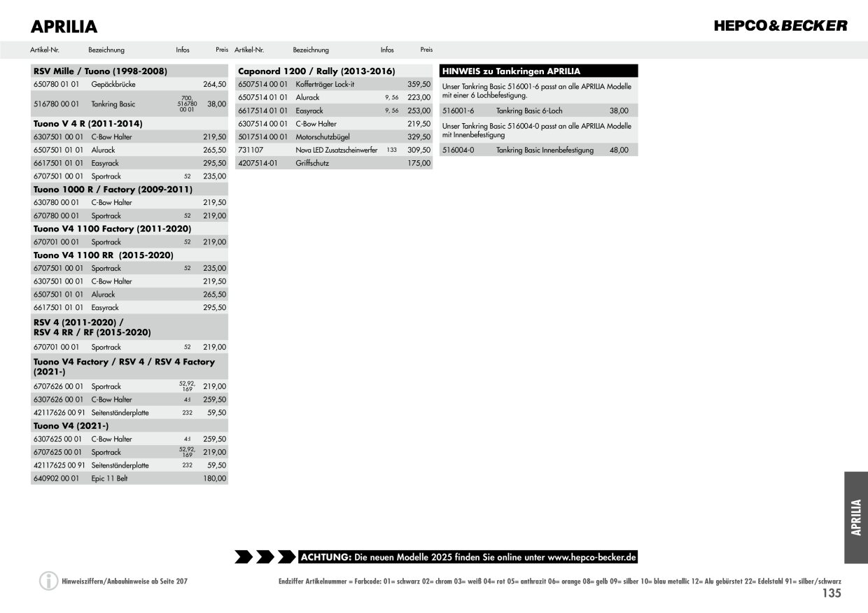
Task: Select the heading RSV 4 (2011-2020) / RSV 4 RR / RF
Action: [x=92, y=327]
